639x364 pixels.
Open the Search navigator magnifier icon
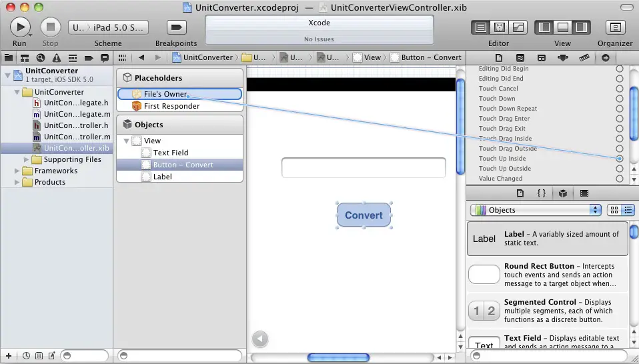pyautogui.click(x=41, y=58)
